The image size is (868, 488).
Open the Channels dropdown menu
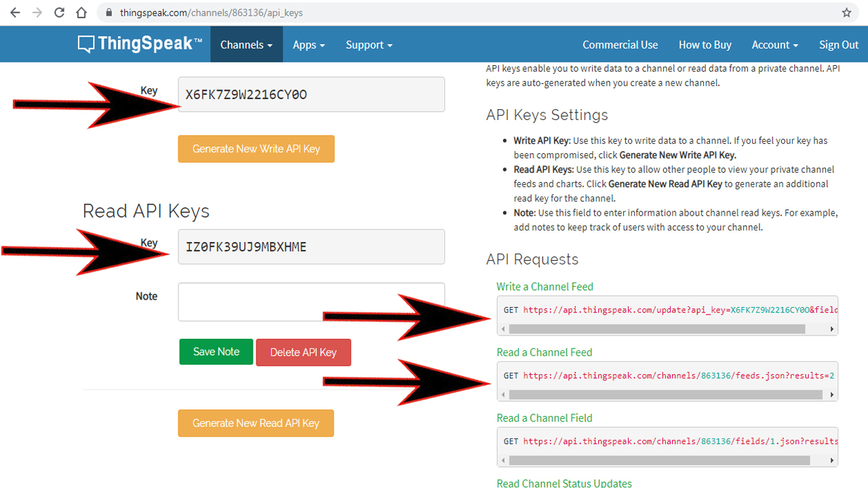point(245,44)
